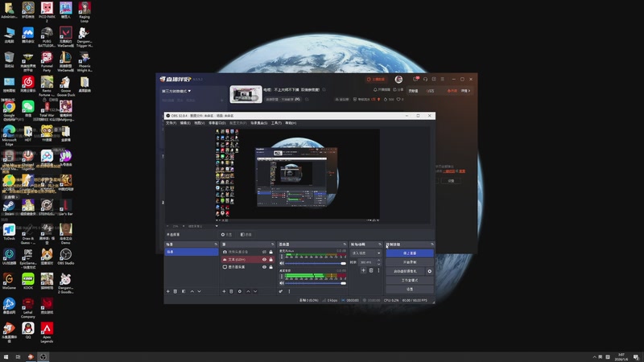This screenshot has width=644, height=362.
Task: Toggle 工作室模式 studio mode
Action: [410, 280]
